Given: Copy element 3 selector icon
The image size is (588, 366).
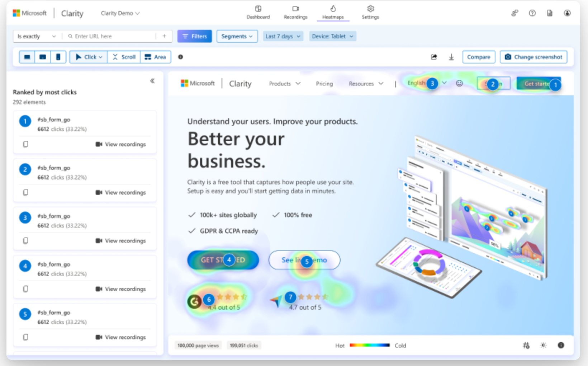Looking at the screenshot, I should pos(25,240).
